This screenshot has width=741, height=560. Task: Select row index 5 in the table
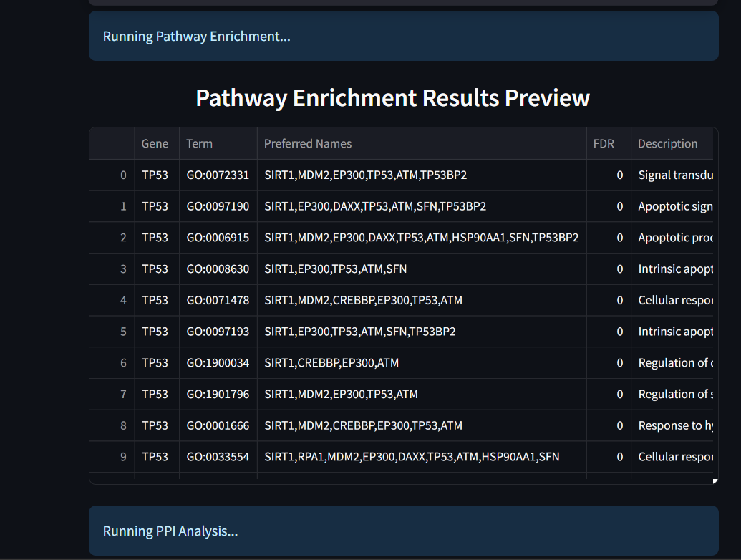122,331
